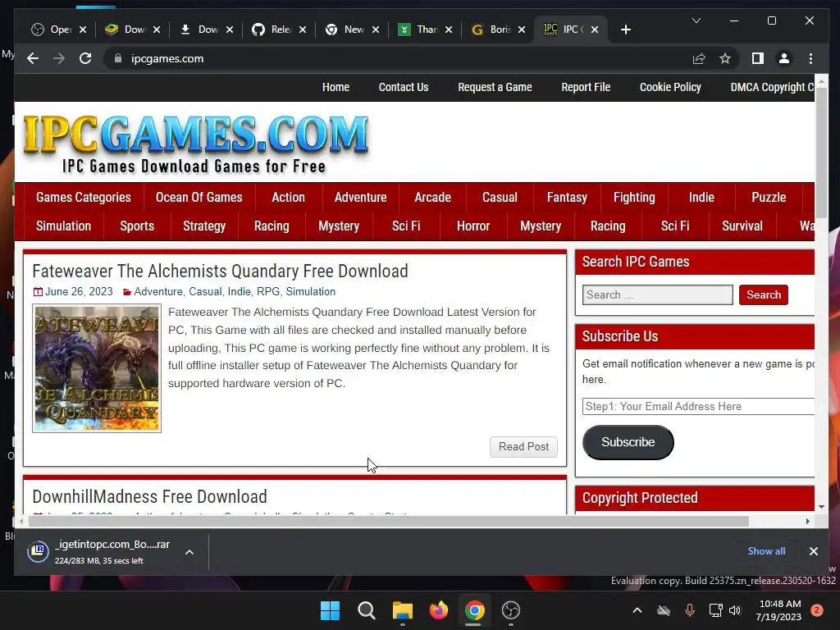Select the Fighting category
The width and height of the screenshot is (840, 630).
pyautogui.click(x=634, y=197)
